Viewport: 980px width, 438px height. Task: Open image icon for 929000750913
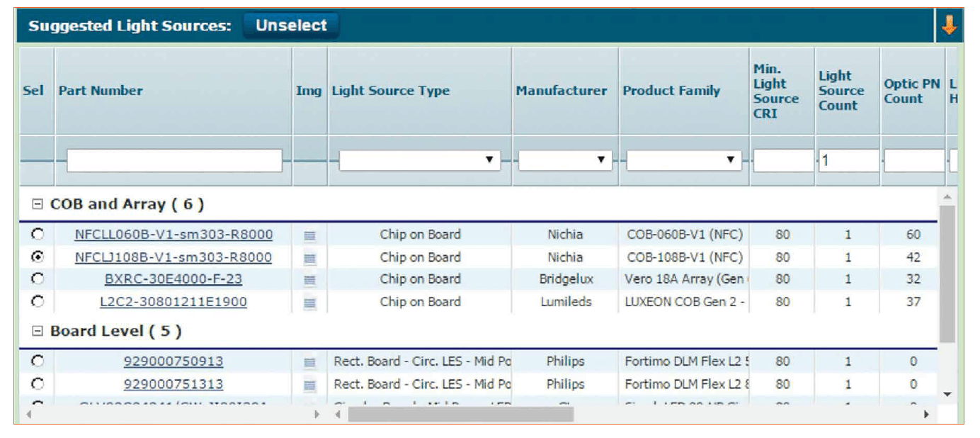pos(309,362)
